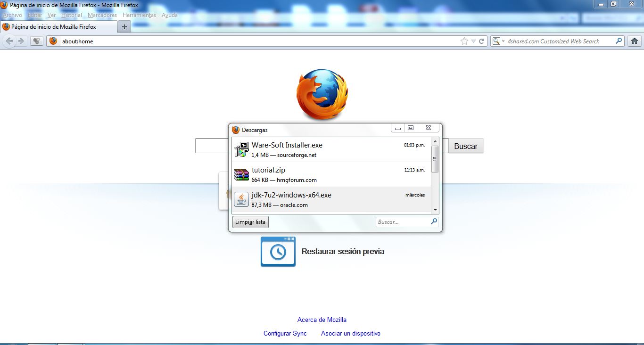Open the Ver menu
This screenshot has width=644, height=345.
(x=51, y=15)
